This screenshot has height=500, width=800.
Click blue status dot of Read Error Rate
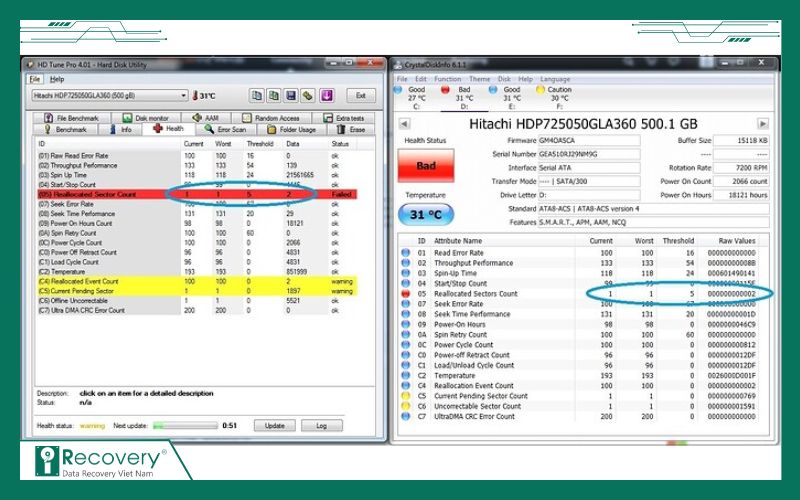406,253
